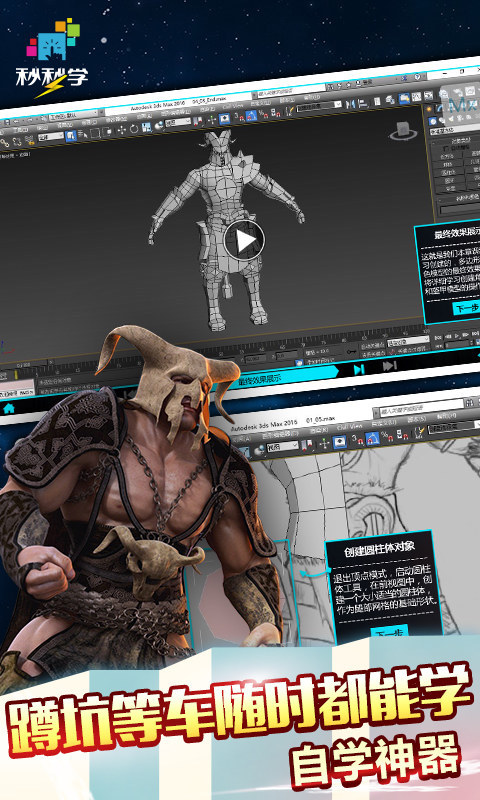Click the cyan next-step playback icon

(359, 369)
